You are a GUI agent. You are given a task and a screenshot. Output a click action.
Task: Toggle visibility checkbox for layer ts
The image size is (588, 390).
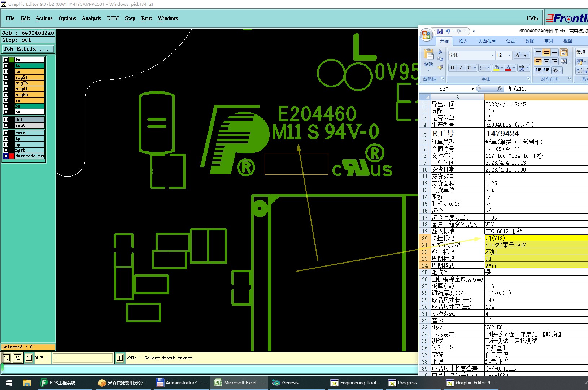6,66
